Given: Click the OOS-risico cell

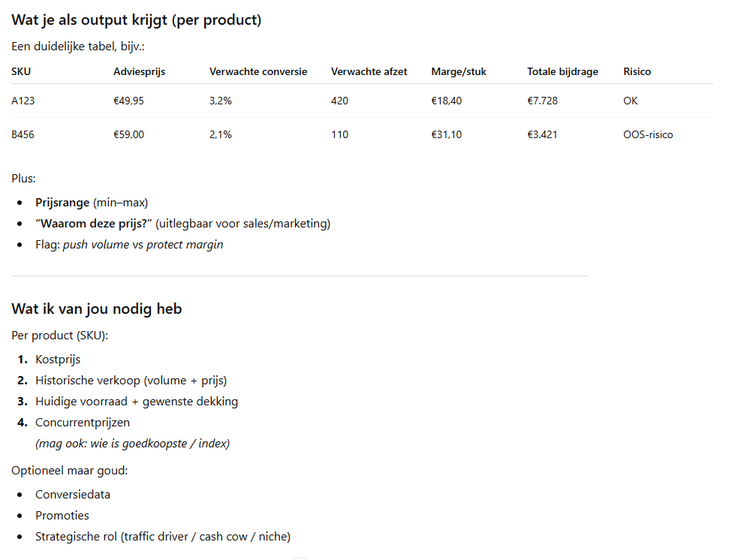Looking at the screenshot, I should [x=648, y=135].
